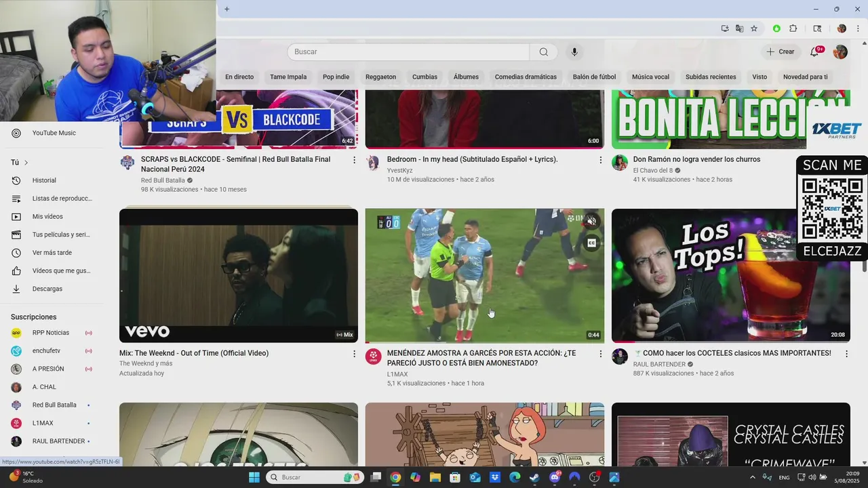Select the En directo filter chip

(239, 77)
